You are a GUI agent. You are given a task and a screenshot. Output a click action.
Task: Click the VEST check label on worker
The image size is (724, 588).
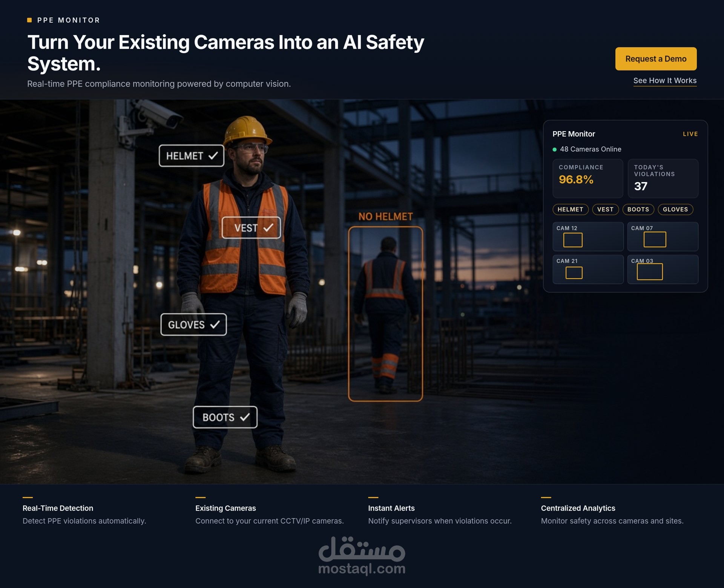tap(251, 228)
